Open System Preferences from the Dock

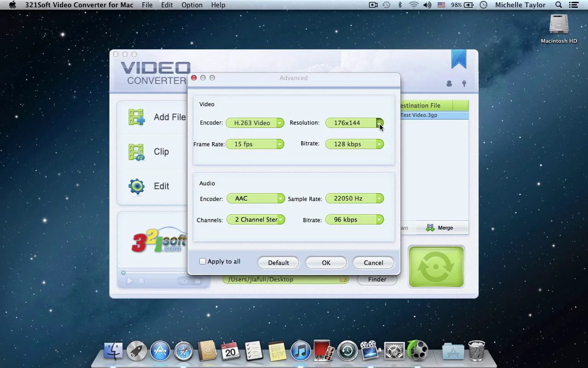tap(394, 351)
